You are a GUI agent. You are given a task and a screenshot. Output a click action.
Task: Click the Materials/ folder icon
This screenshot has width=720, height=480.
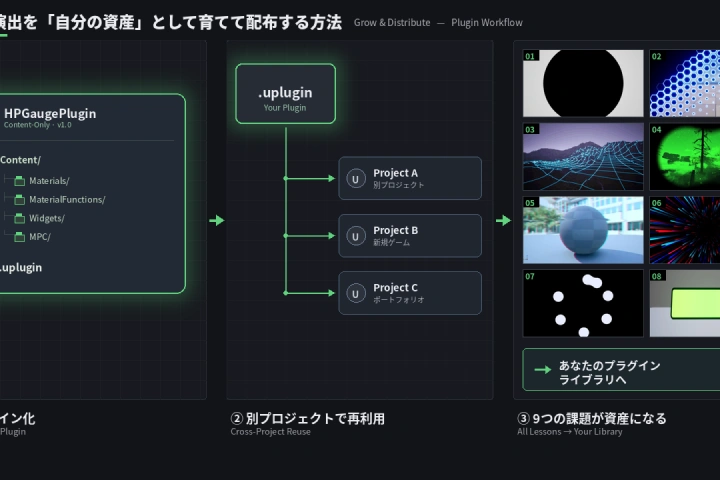[x=19, y=181]
